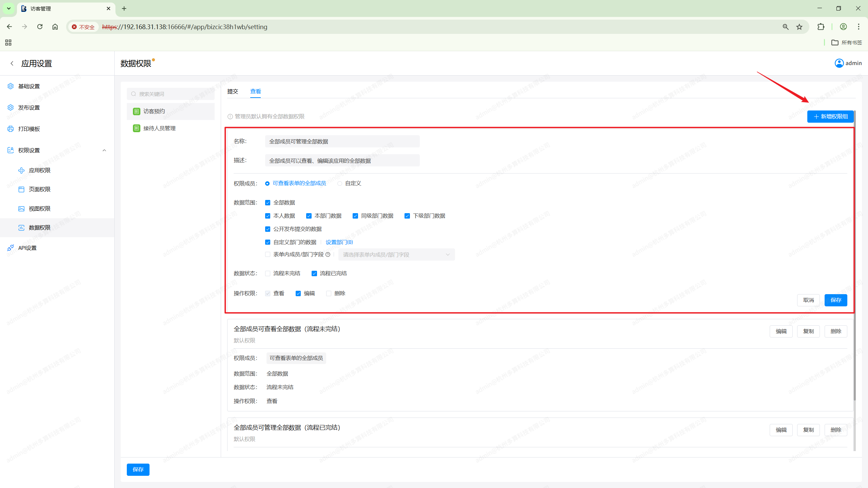Uncheck the 全部数据 checkbox
Screen dimensions: 868x488
pos(268,203)
